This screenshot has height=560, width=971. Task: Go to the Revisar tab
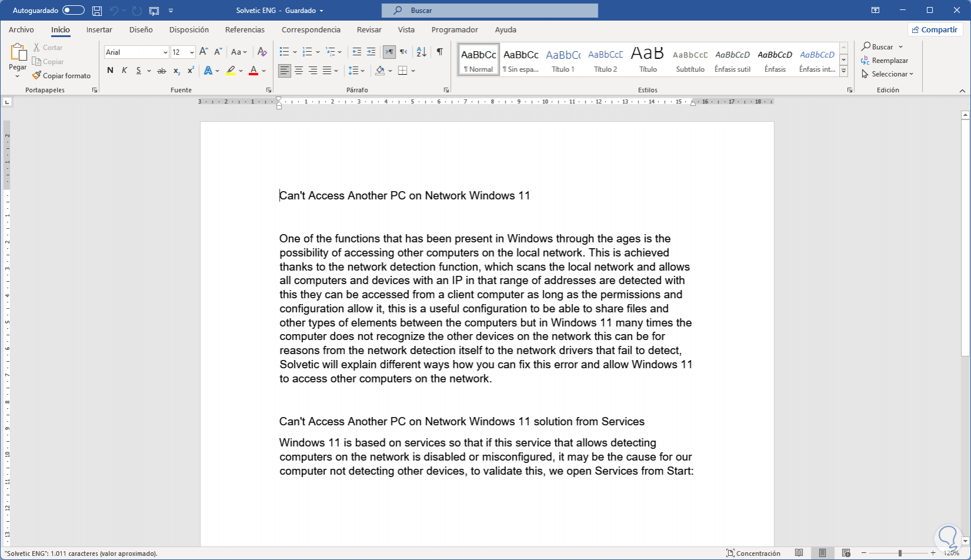tap(369, 29)
